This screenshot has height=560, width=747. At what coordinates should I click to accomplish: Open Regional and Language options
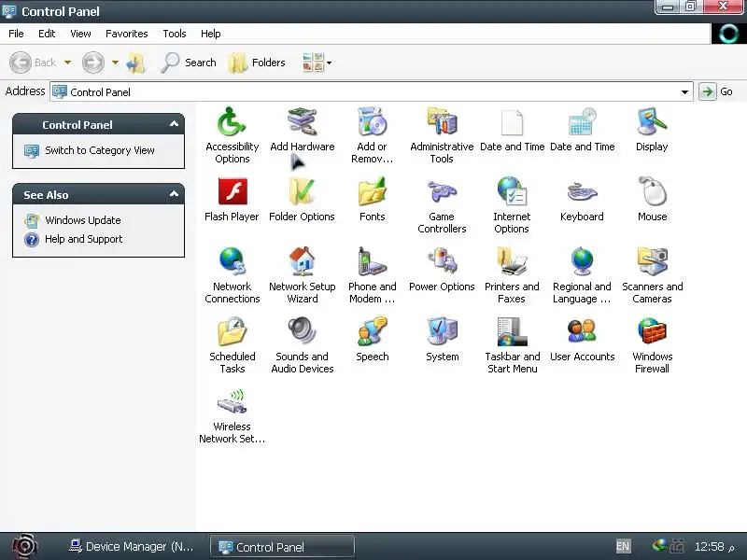582,275
